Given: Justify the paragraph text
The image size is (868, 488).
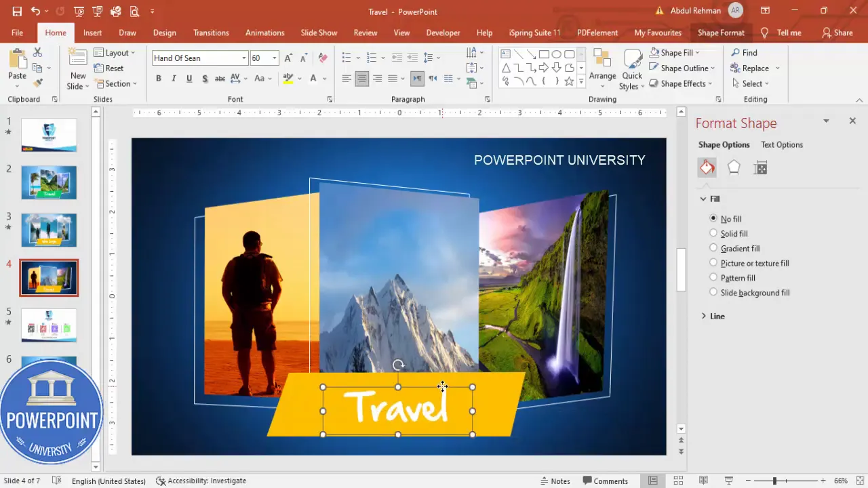Looking at the screenshot, I should 392,79.
